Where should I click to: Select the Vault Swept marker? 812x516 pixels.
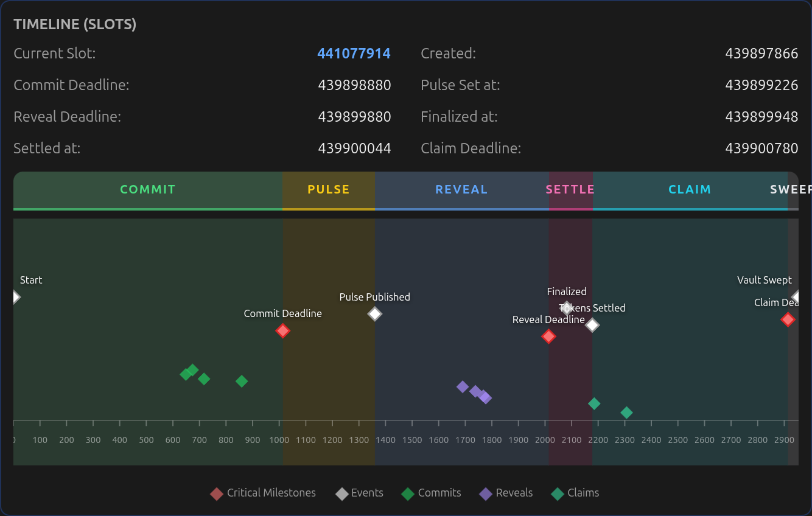[x=796, y=297]
